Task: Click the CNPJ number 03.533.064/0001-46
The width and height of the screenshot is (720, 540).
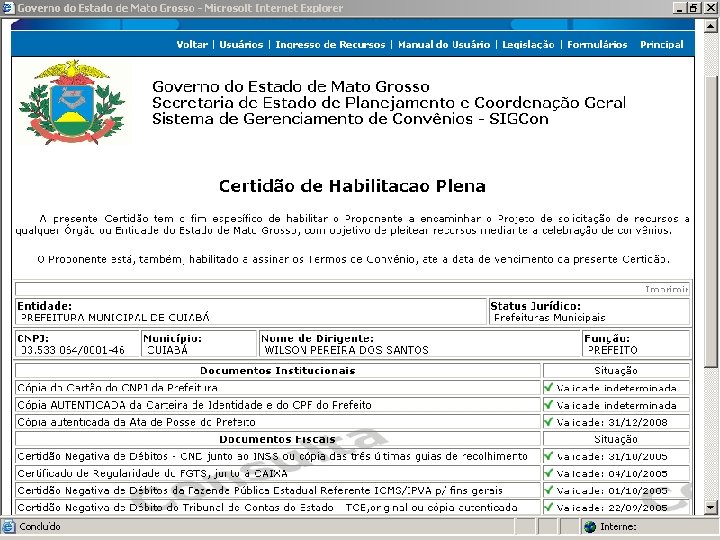Action: tap(73, 350)
